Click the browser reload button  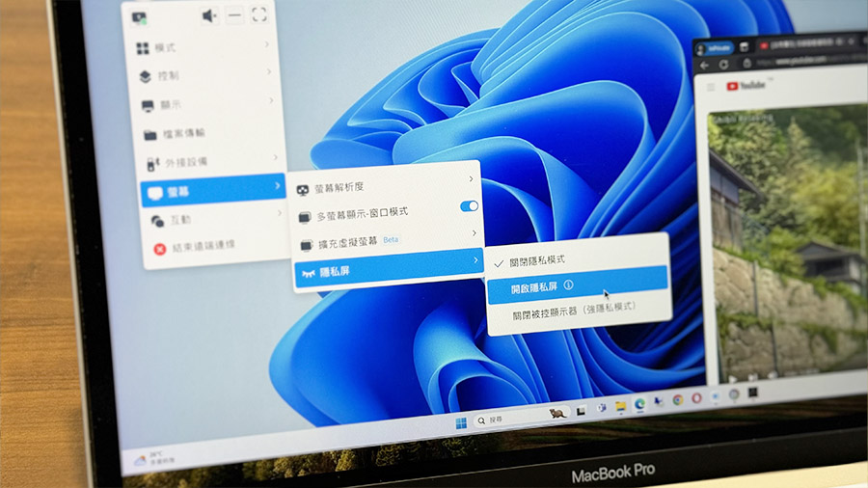(x=723, y=65)
